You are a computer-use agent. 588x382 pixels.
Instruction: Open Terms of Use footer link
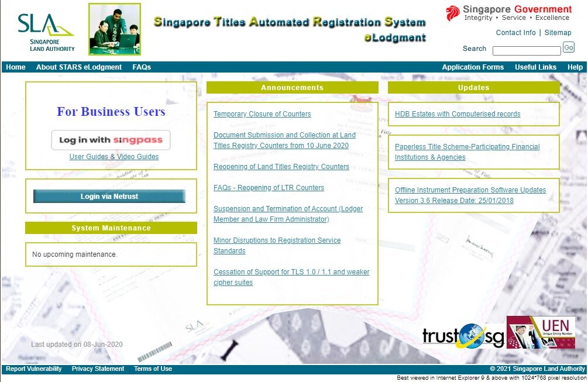tap(153, 369)
